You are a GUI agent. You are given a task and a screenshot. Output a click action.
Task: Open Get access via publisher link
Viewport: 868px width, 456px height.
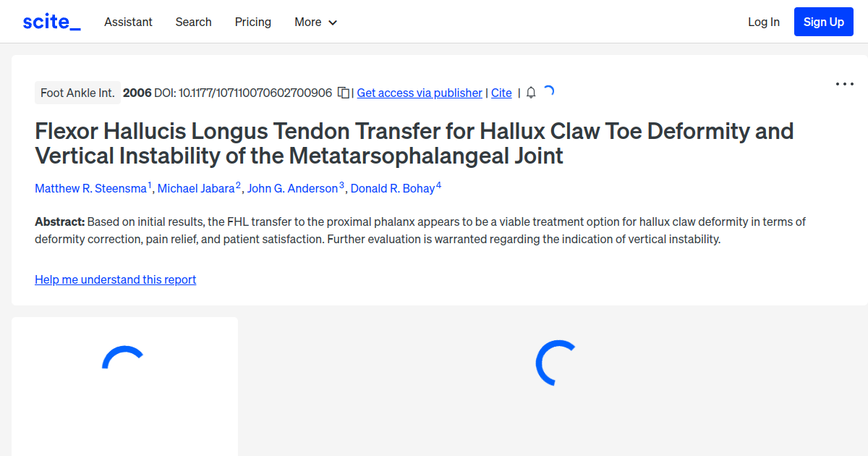[x=419, y=93]
